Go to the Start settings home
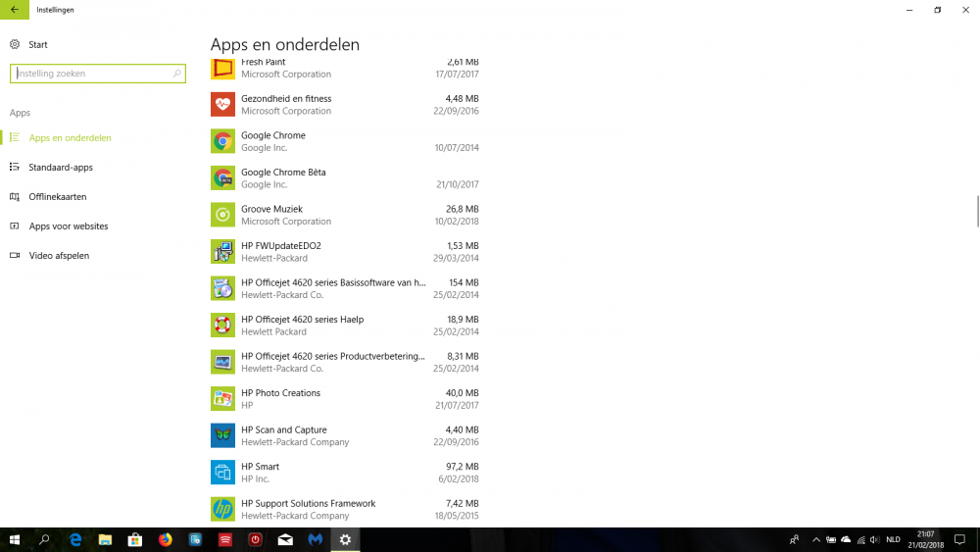Image resolution: width=980 pixels, height=552 pixels. click(x=37, y=44)
